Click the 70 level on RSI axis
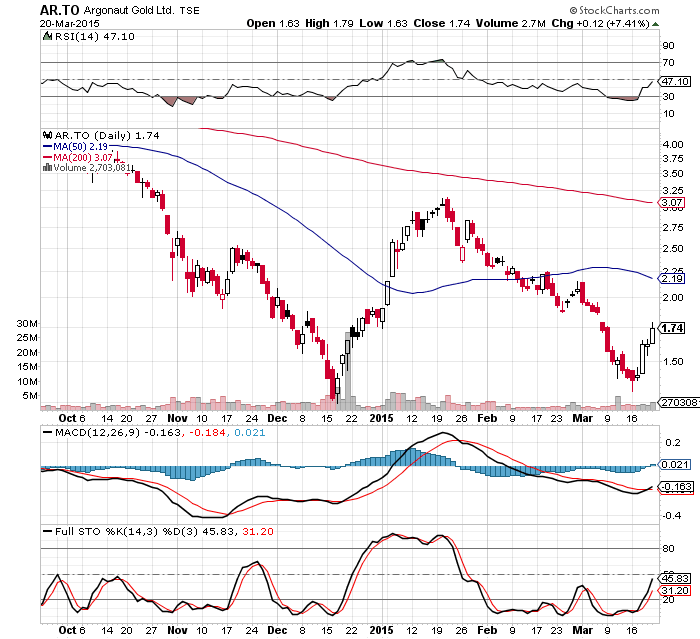 tap(668, 63)
